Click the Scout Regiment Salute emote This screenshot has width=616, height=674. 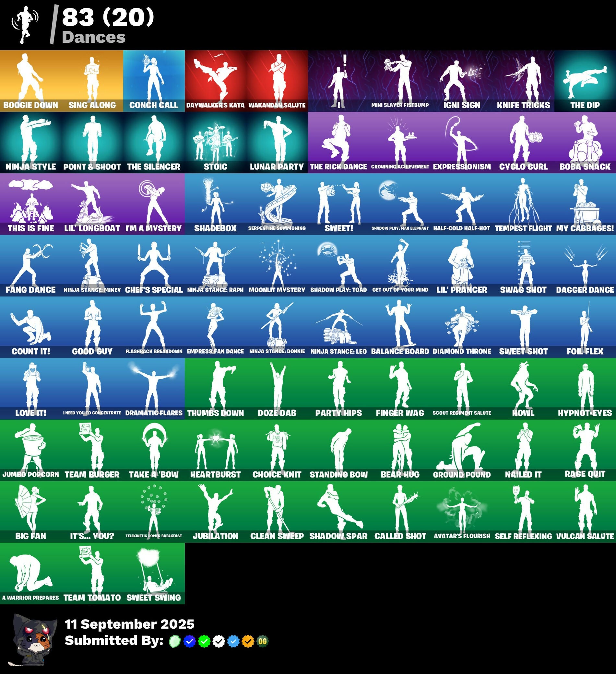pyautogui.click(x=461, y=389)
